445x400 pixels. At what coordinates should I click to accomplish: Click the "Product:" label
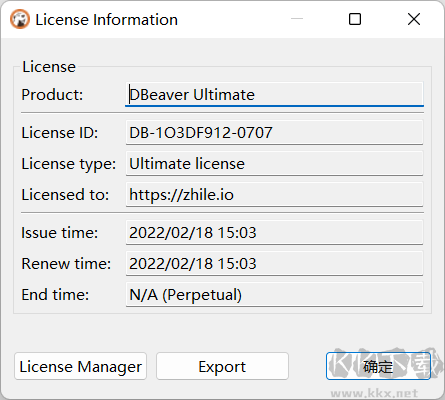tap(52, 95)
